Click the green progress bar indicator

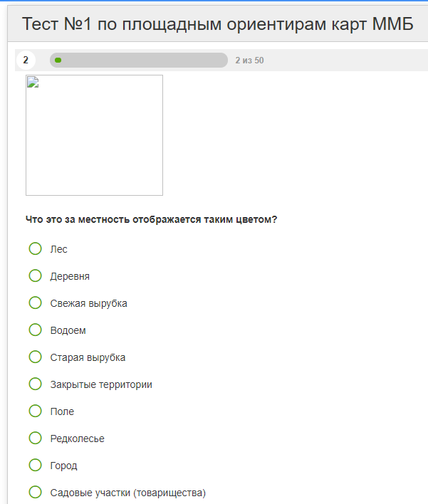click(58, 60)
